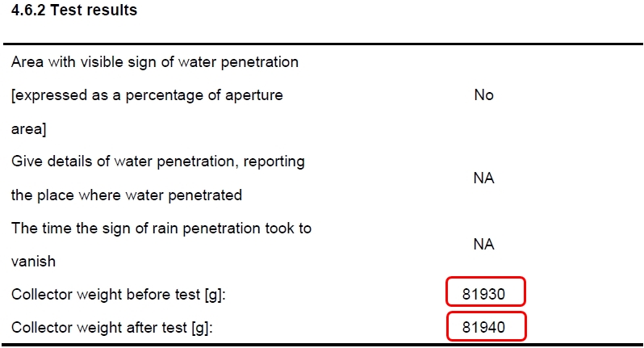Select NA beside rain penetration vanish time
Screen dimensions: 644x348
pyautogui.click(x=483, y=245)
